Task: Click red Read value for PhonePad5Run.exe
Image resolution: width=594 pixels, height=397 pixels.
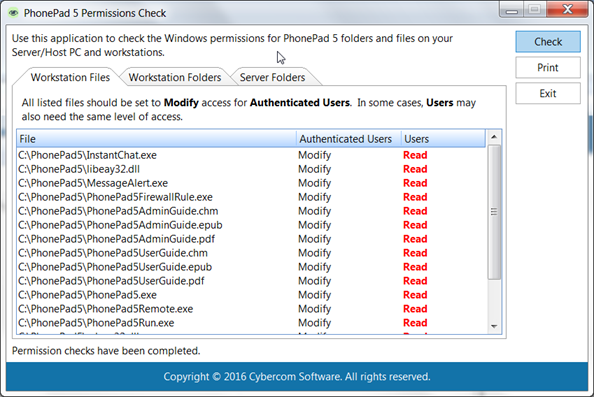Action: click(x=415, y=323)
